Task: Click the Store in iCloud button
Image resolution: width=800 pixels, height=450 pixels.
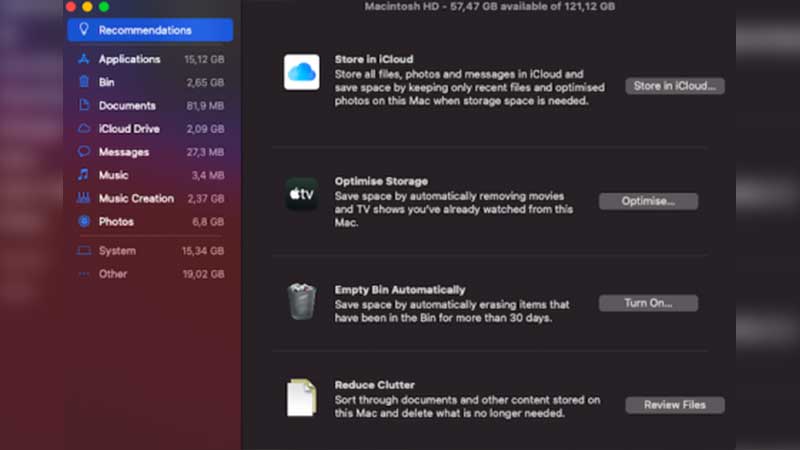Action: 674,86
